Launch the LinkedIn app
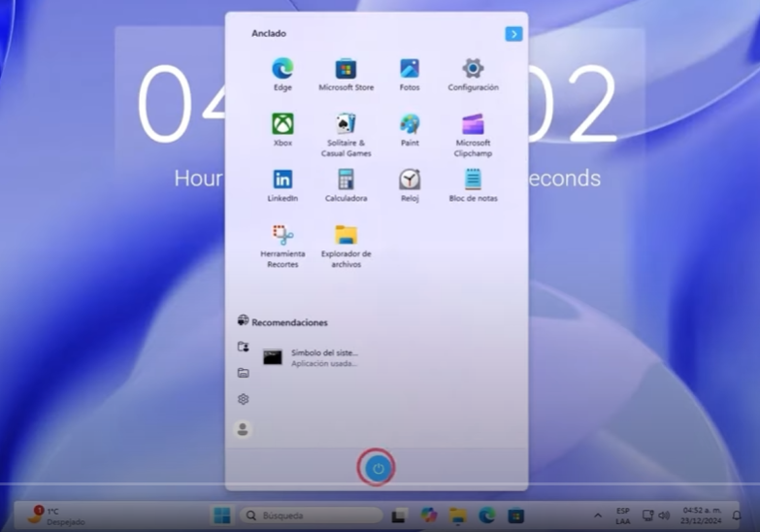 point(282,185)
